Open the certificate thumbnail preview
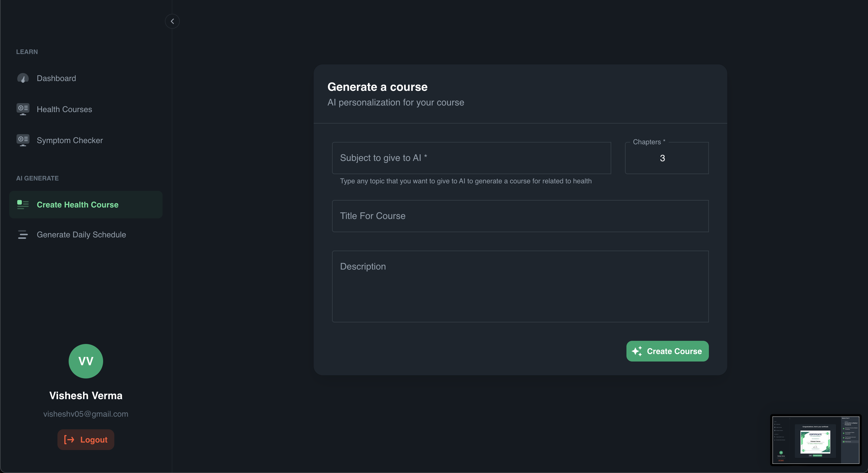 (815, 440)
